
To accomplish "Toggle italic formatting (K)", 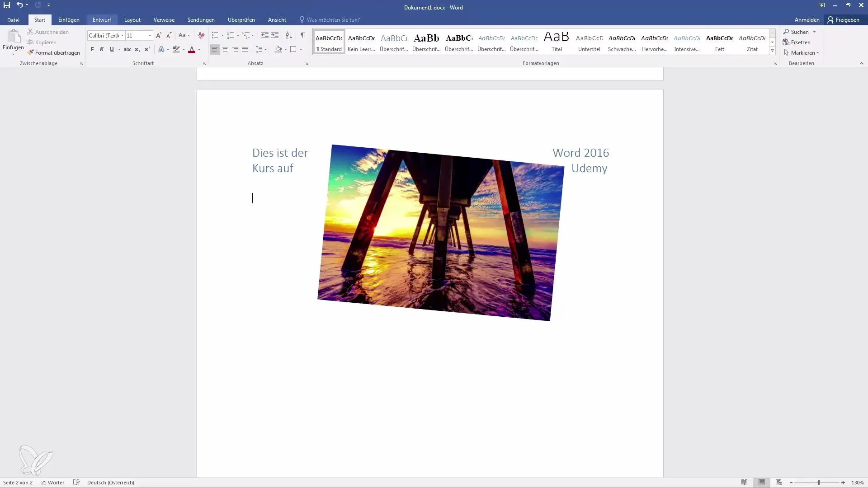I will (102, 49).
